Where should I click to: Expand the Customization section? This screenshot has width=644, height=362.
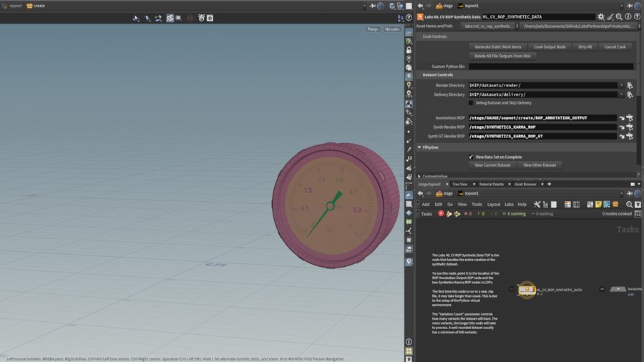click(420, 176)
